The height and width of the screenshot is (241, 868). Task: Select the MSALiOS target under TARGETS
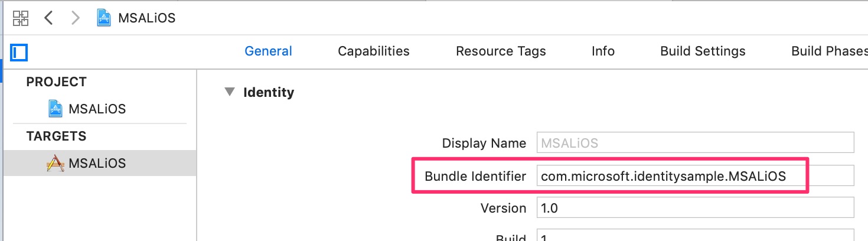coord(97,163)
